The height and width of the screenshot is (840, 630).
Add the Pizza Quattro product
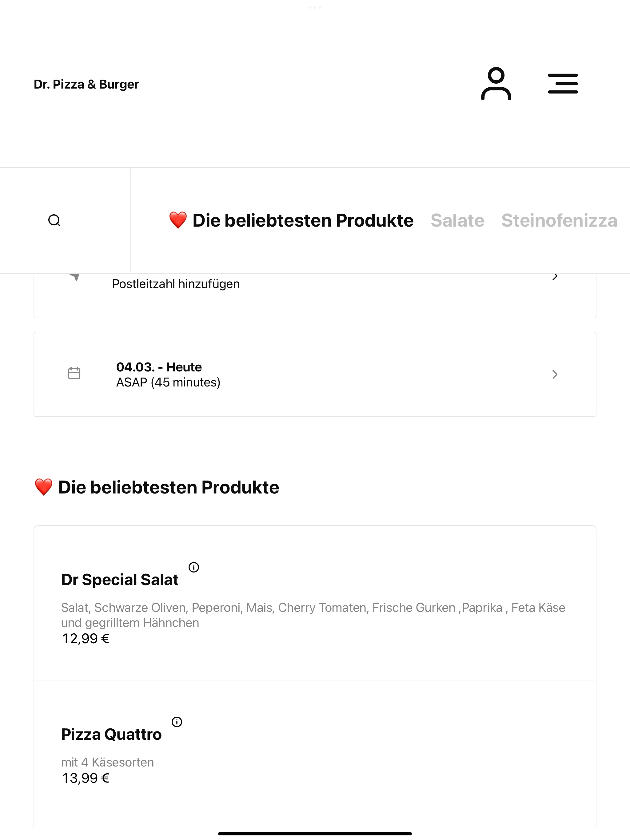click(x=315, y=750)
